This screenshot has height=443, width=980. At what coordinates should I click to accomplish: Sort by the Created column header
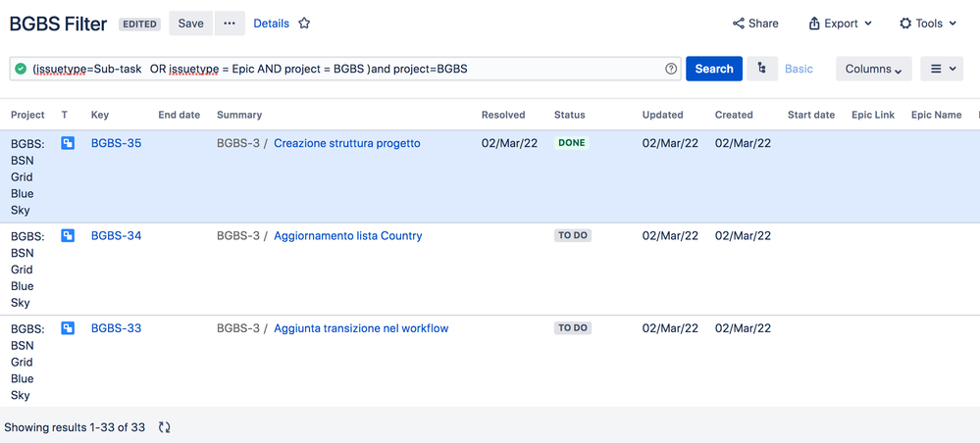coord(734,115)
